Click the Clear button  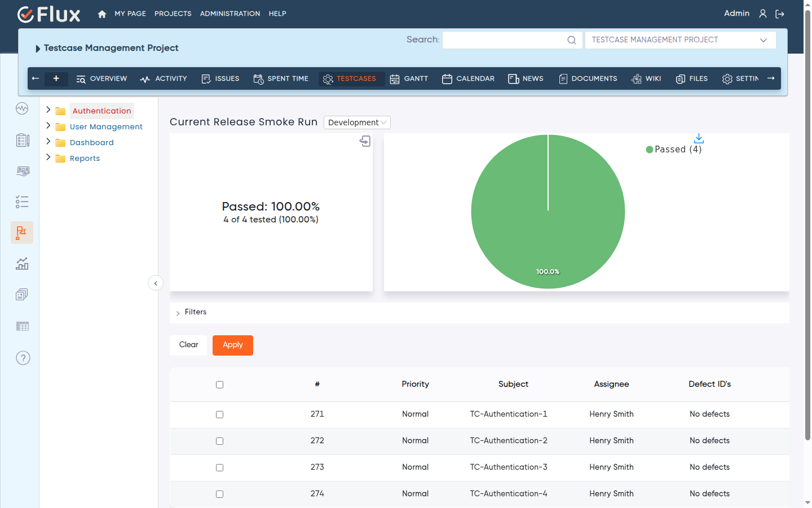[x=188, y=345]
